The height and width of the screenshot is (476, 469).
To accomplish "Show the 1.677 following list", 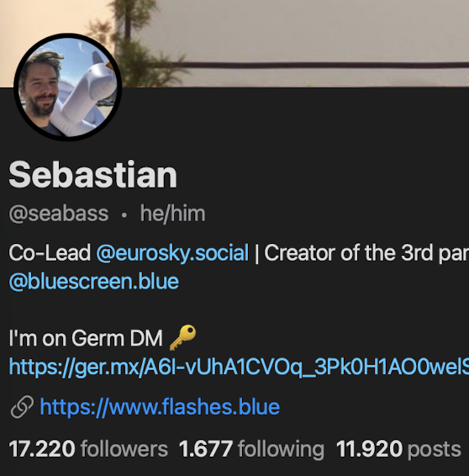I will (251, 449).
